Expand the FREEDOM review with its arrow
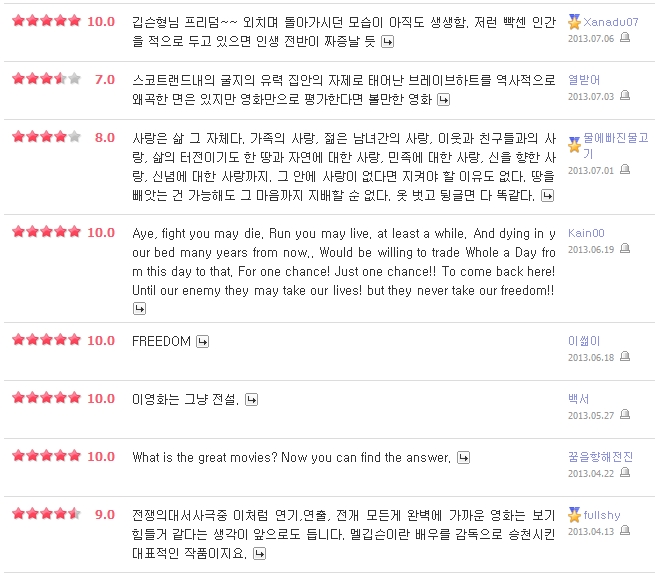This screenshot has height=576, width=655. (x=202, y=342)
